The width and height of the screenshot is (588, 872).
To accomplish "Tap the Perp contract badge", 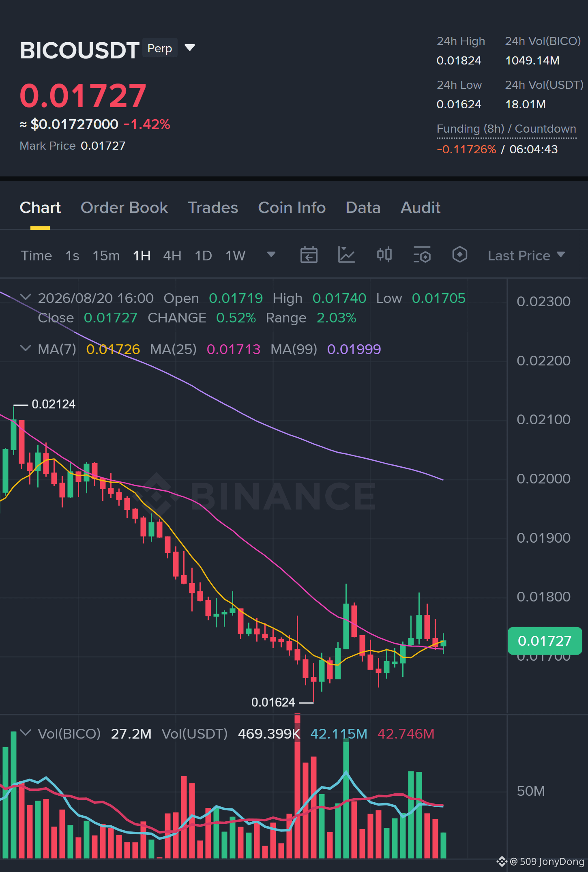I will [160, 48].
